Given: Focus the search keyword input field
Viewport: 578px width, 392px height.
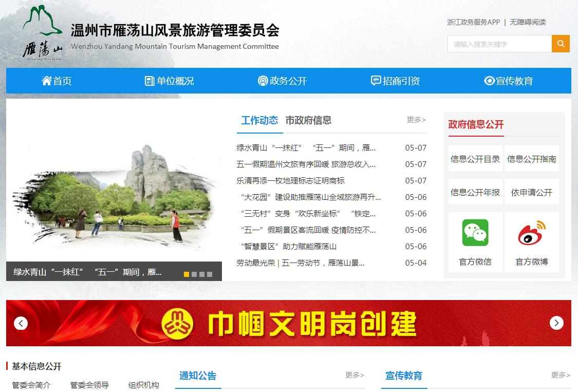Looking at the screenshot, I should [x=499, y=44].
